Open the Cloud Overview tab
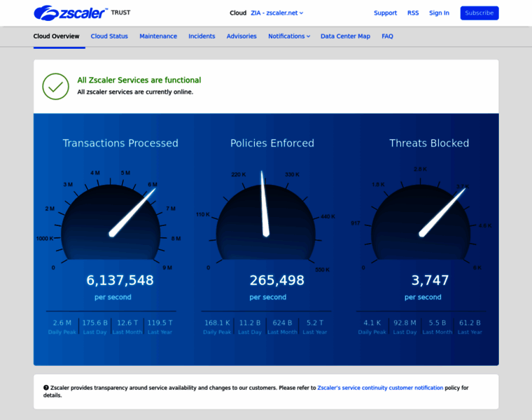Screen dimensions: 532x420 click(56, 36)
